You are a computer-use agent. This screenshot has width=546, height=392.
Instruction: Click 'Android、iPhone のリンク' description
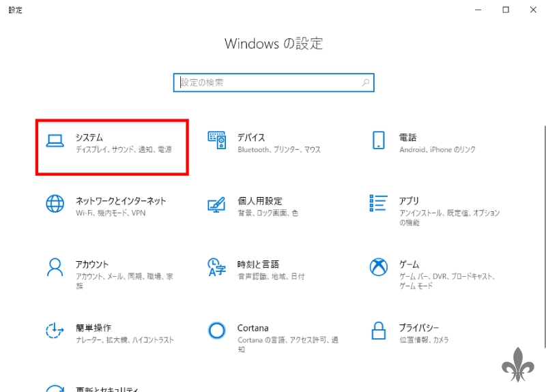[437, 149]
